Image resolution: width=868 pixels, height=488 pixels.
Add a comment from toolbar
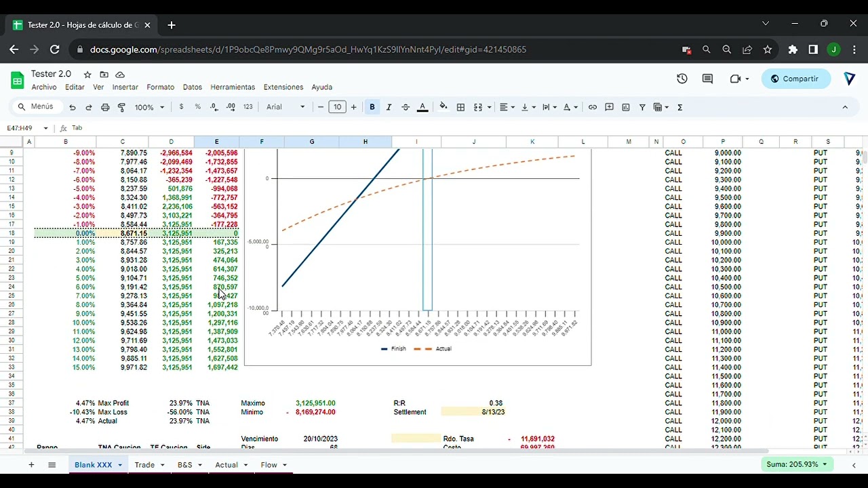coord(609,107)
